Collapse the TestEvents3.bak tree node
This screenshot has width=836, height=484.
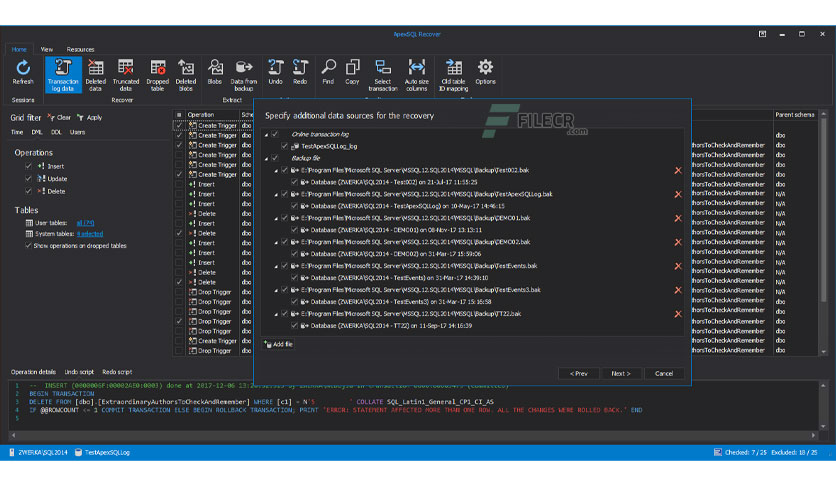pos(276,291)
